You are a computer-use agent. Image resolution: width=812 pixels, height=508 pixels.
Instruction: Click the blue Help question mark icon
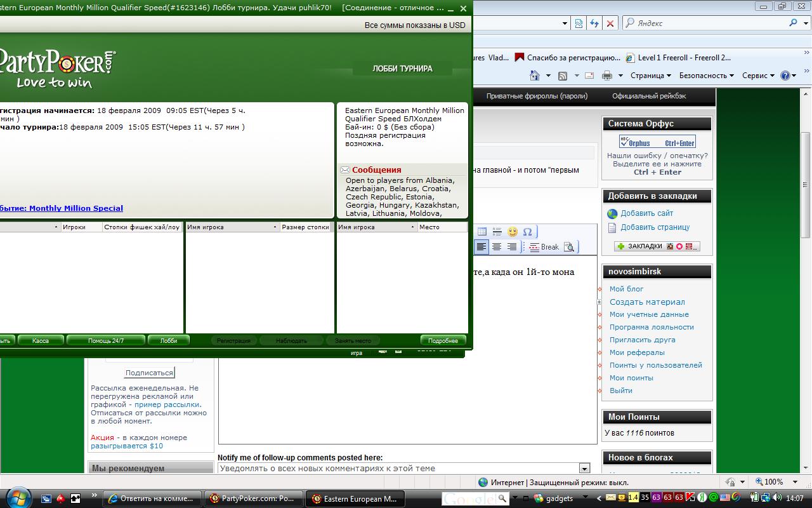pos(785,76)
